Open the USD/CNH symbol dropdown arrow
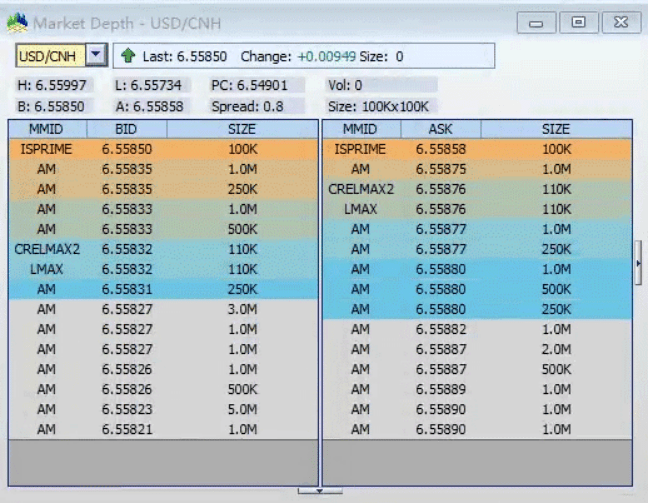Viewport: 648px width, 503px height. [96, 55]
